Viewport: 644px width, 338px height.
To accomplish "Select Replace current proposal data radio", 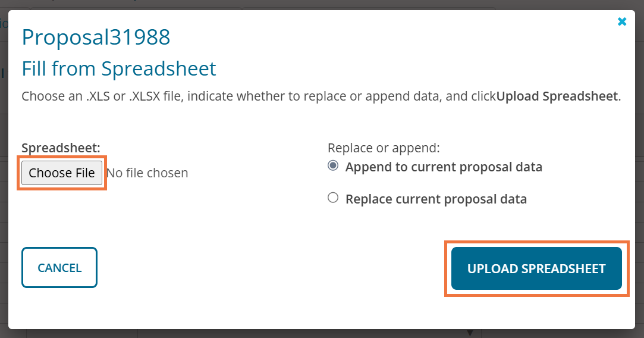I will [333, 198].
